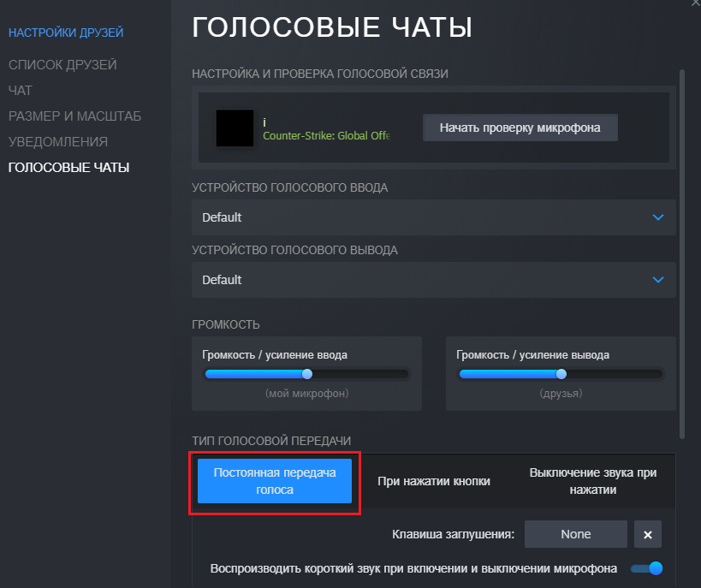Viewport: 701px width, 588px height.
Task: Toggle mic on/off sound switch
Action: point(646,568)
